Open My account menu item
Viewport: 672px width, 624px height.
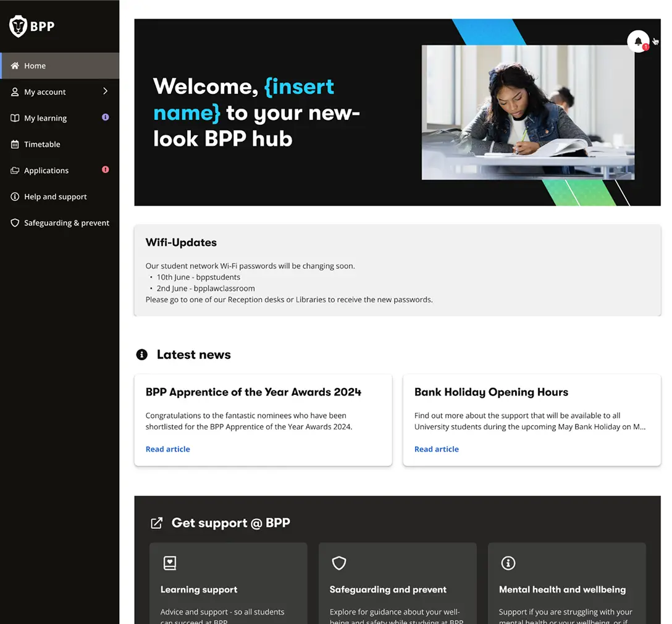(59, 91)
